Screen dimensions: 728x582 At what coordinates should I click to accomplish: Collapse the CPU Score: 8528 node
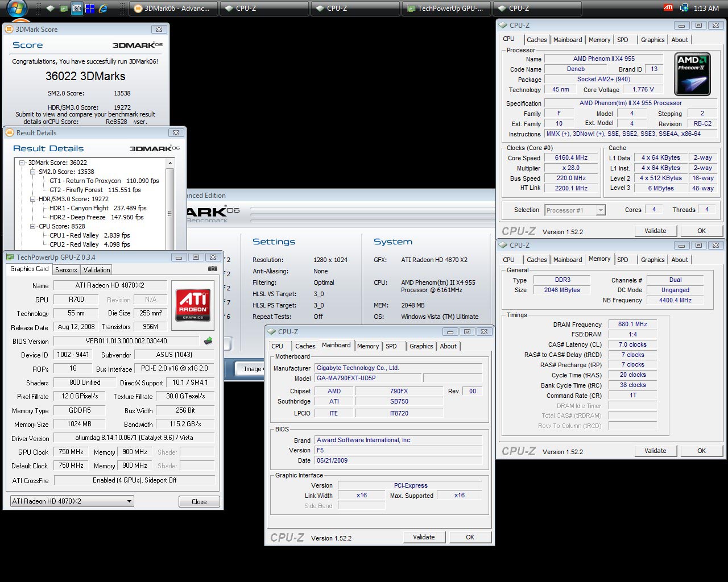pos(33,226)
